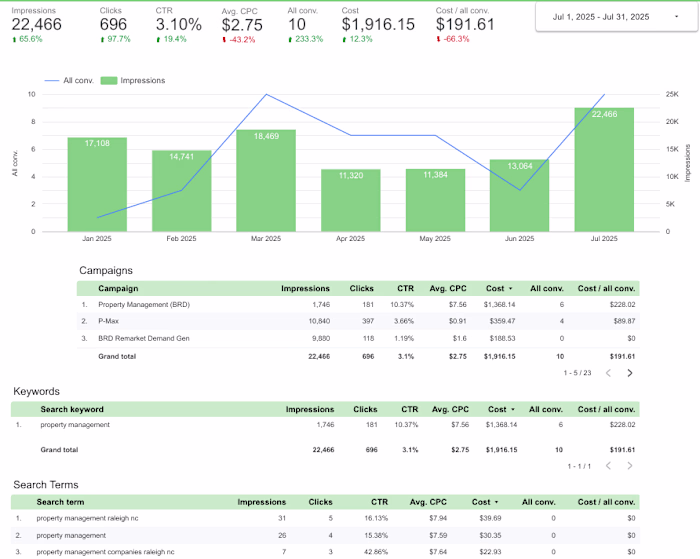Select the Apr 2025 bar showing 11,320
This screenshot has width=700, height=559.
pos(350,200)
